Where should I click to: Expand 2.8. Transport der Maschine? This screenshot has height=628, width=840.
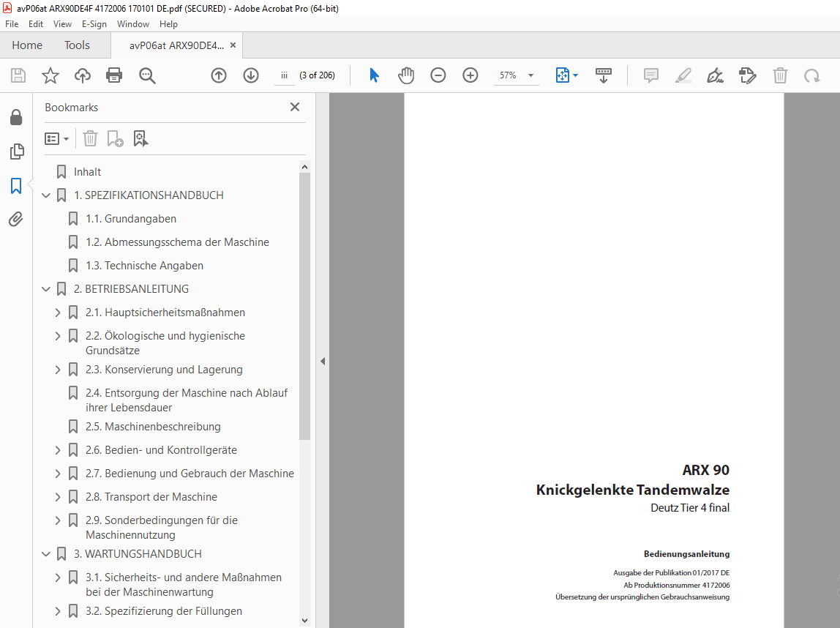[x=58, y=497]
